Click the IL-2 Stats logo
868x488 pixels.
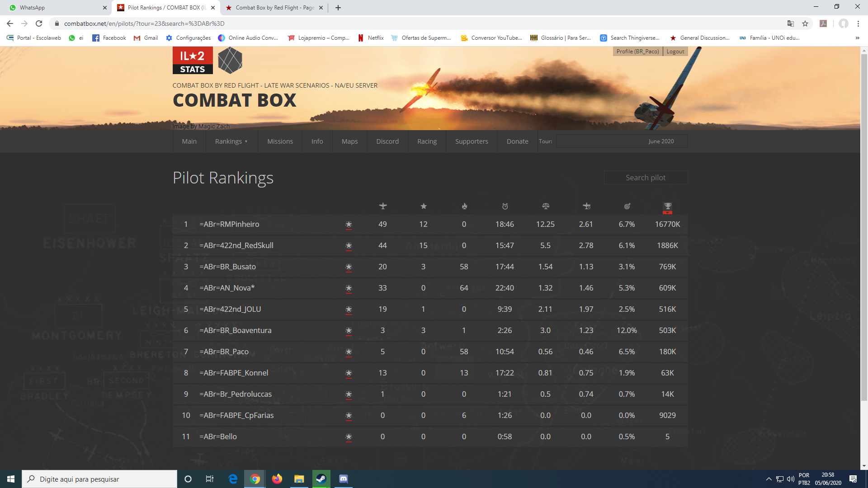point(193,61)
